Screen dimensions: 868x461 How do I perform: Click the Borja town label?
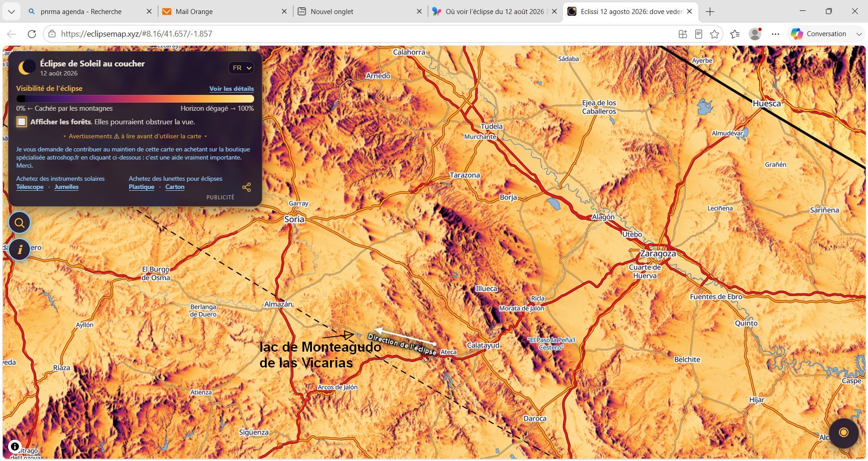point(508,198)
